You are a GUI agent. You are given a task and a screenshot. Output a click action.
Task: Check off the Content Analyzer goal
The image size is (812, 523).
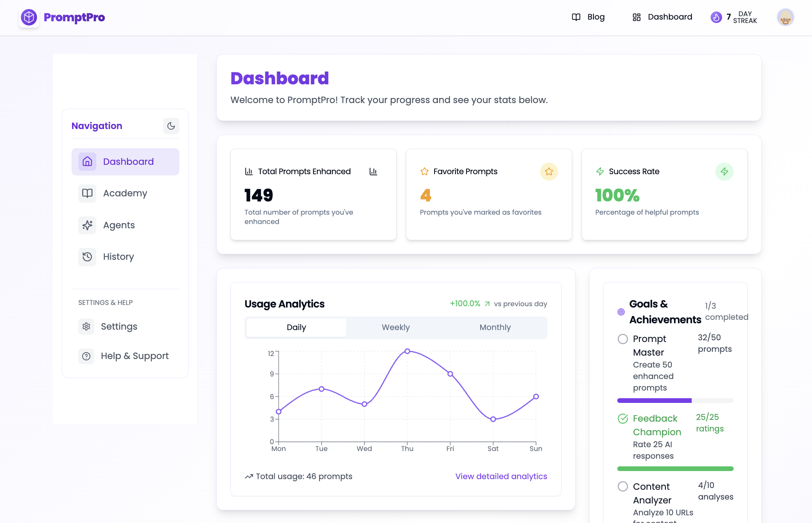tap(622, 486)
